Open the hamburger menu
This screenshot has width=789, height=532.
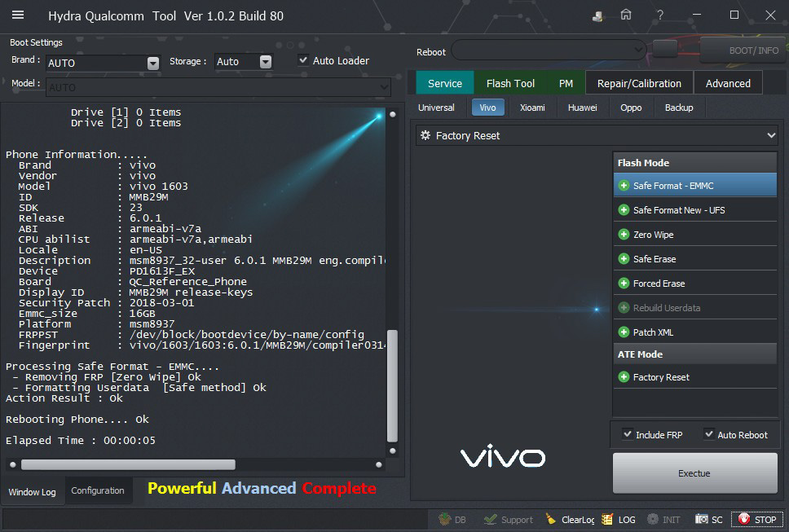[x=18, y=15]
